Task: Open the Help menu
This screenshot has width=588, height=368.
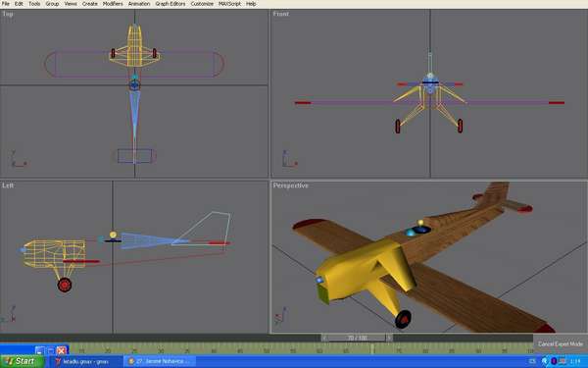Action: click(x=251, y=4)
